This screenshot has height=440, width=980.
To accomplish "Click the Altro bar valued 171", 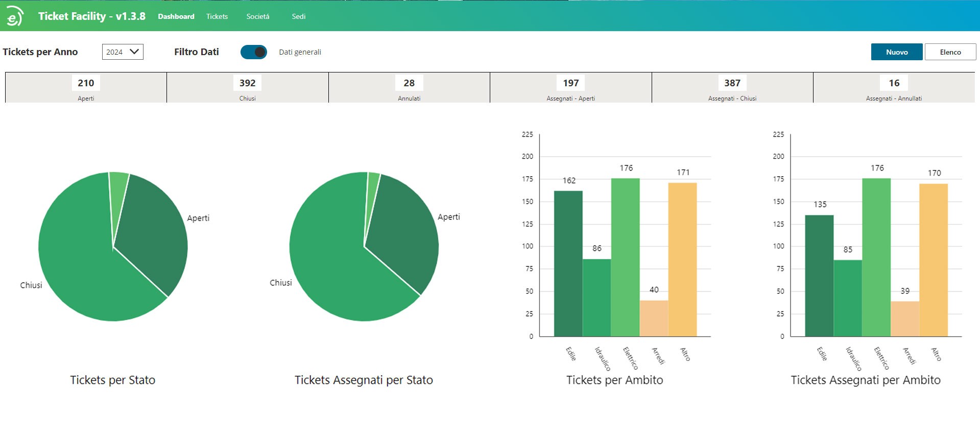I will 683,259.
